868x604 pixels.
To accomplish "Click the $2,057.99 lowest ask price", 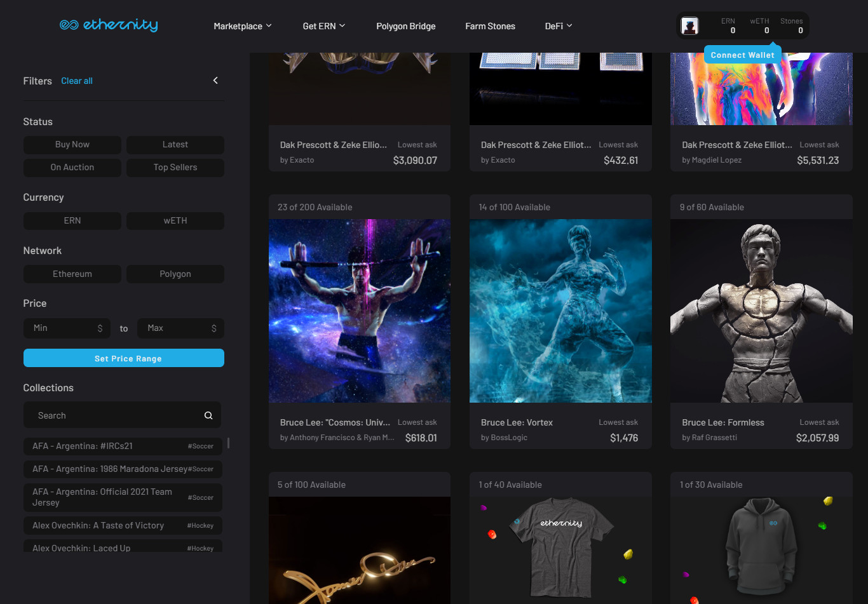I will coord(817,438).
